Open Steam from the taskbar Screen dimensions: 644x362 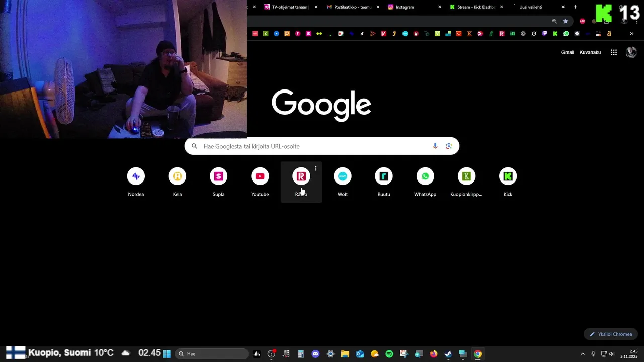448,354
